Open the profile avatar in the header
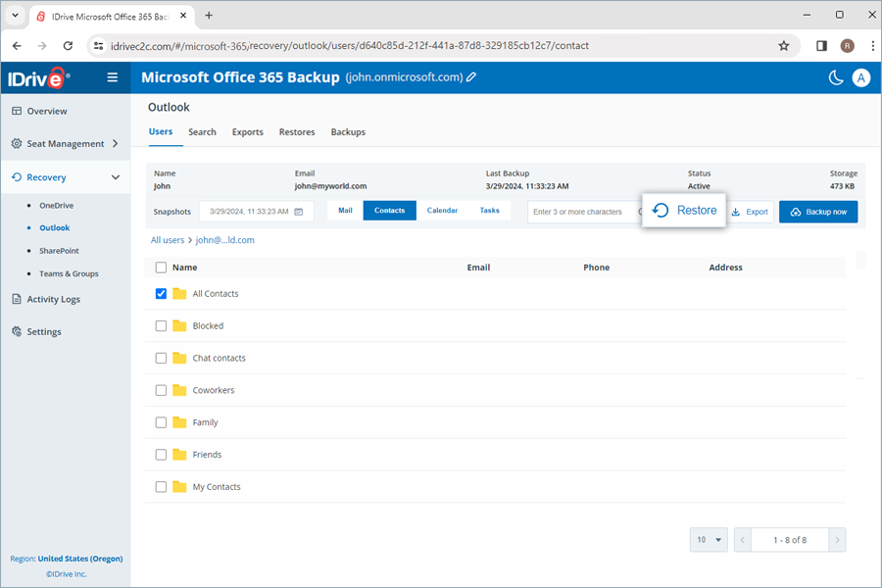The height and width of the screenshot is (588, 882). (x=861, y=77)
